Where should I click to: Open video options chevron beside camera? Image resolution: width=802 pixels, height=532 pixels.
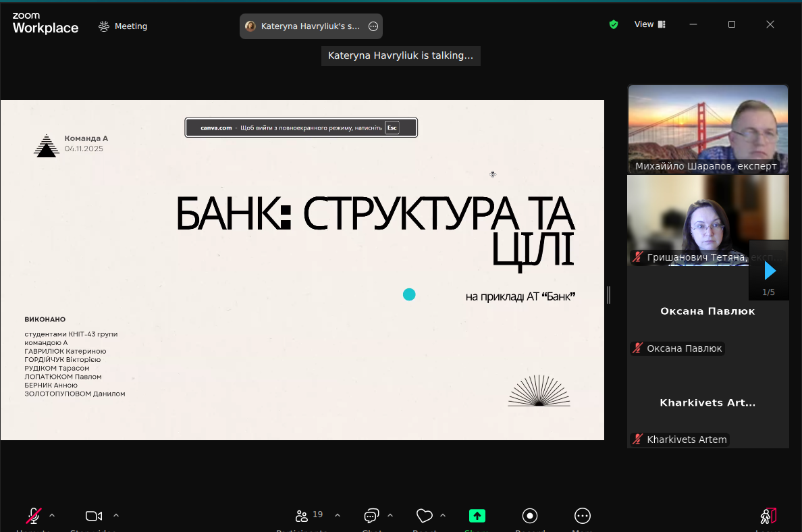[116, 516]
